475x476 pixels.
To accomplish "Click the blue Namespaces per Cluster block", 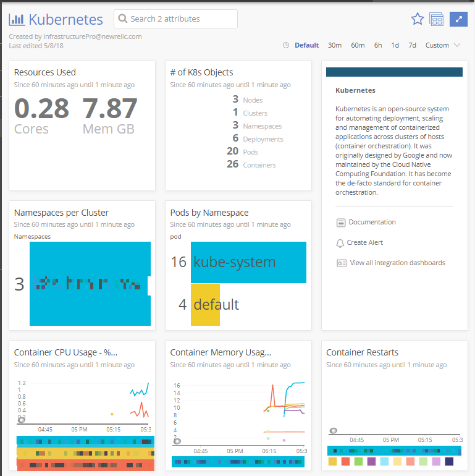I will tap(90, 284).
